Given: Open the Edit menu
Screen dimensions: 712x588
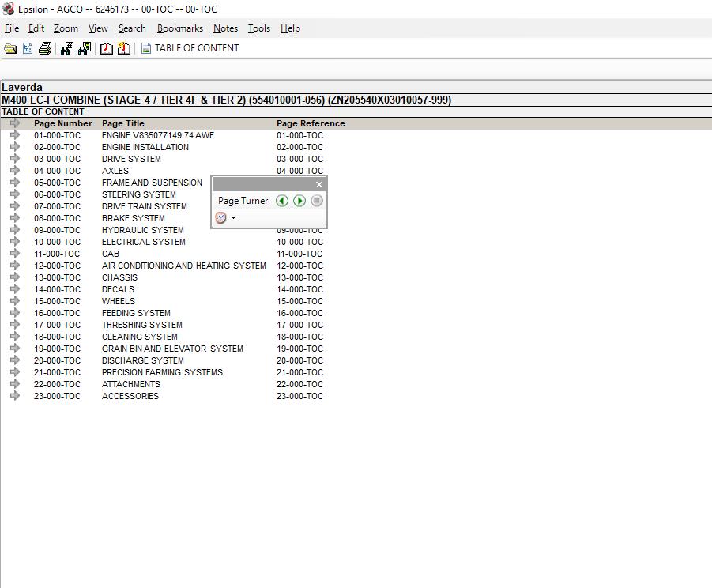Looking at the screenshot, I should click(x=36, y=28).
